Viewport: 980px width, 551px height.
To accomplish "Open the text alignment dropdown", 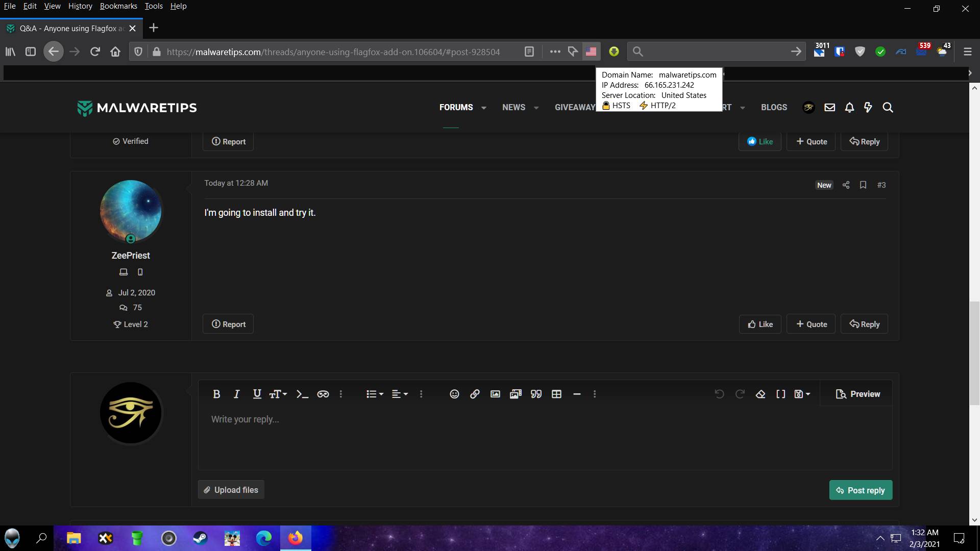I will click(x=400, y=394).
